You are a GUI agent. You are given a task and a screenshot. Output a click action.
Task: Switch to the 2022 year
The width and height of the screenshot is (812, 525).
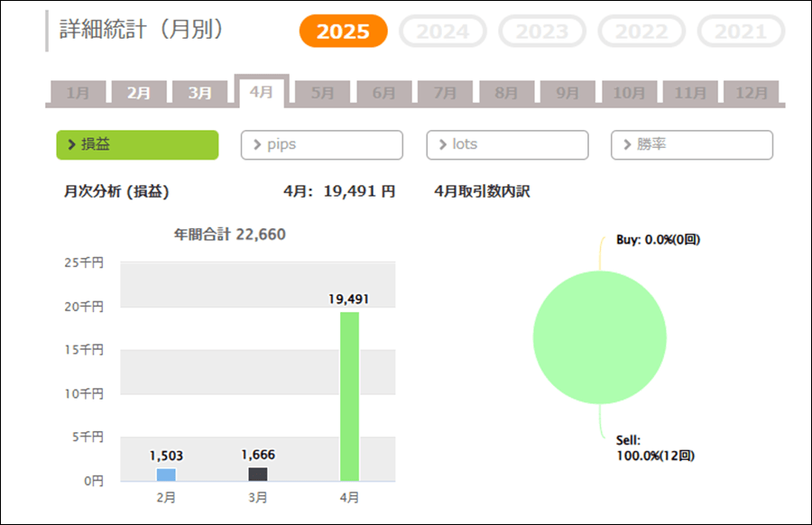[x=641, y=31]
